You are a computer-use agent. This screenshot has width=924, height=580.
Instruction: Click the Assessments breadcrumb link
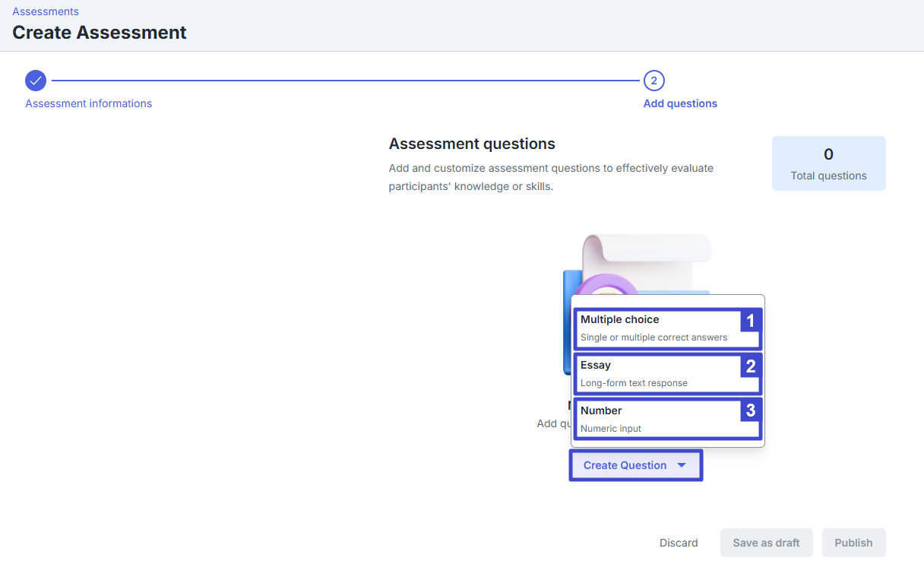46,11
